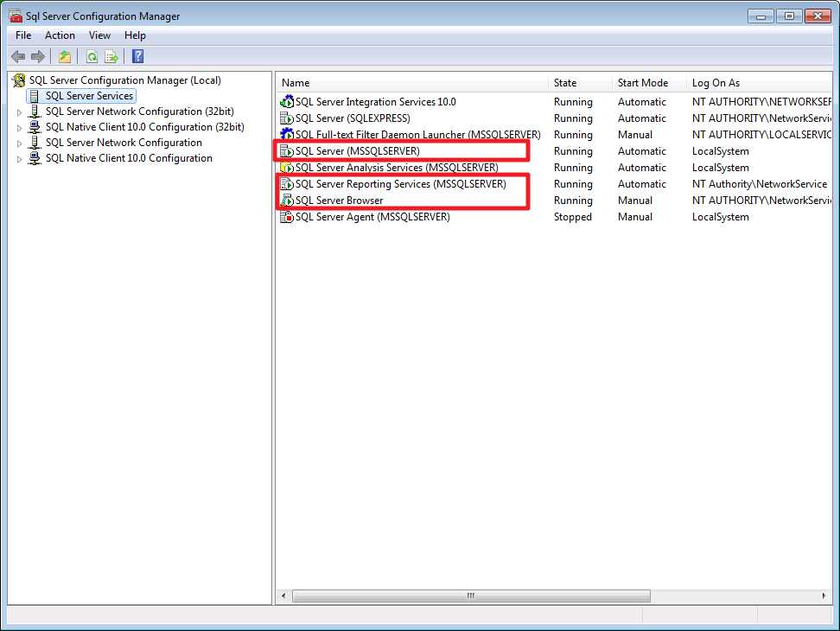The image size is (840, 631).
Task: Expand the last SQL Native Client 10.0 Configuration node
Action: tap(19, 158)
